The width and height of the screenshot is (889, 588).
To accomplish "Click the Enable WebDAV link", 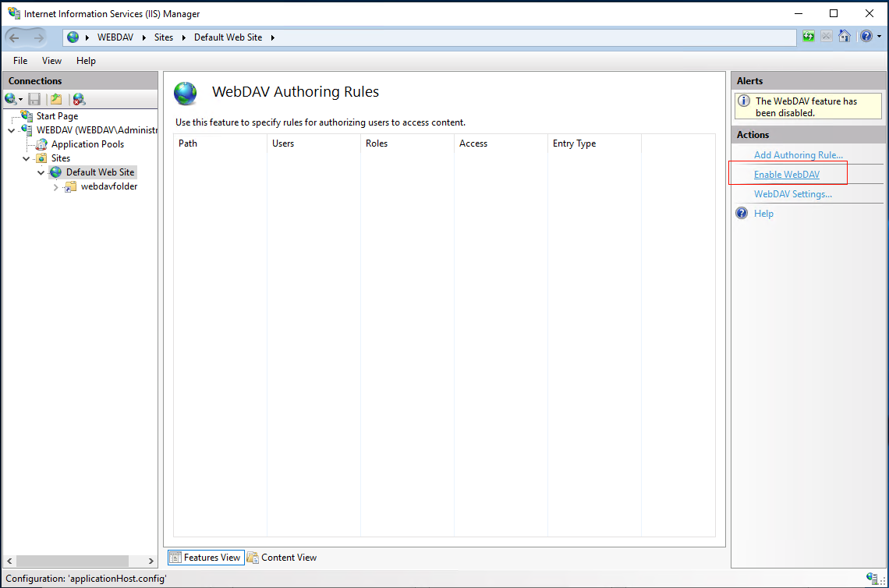I will click(x=786, y=175).
